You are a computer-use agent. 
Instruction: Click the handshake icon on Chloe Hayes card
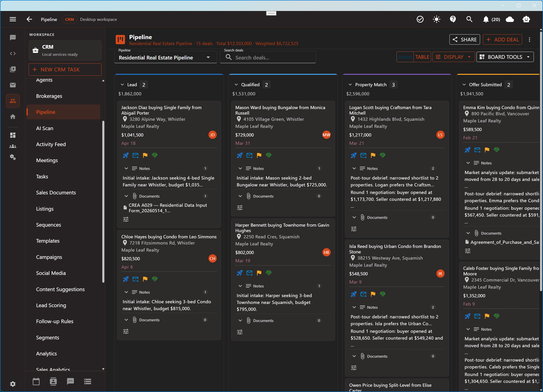[x=155, y=279]
